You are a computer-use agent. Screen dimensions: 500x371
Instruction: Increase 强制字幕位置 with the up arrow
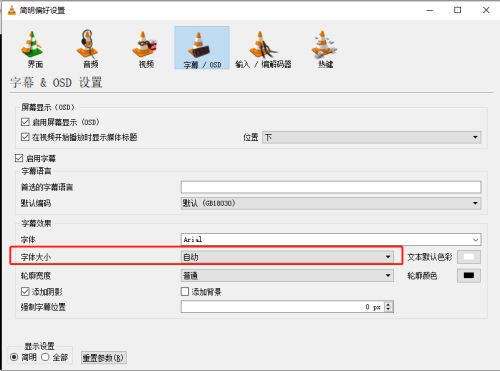[x=388, y=304]
